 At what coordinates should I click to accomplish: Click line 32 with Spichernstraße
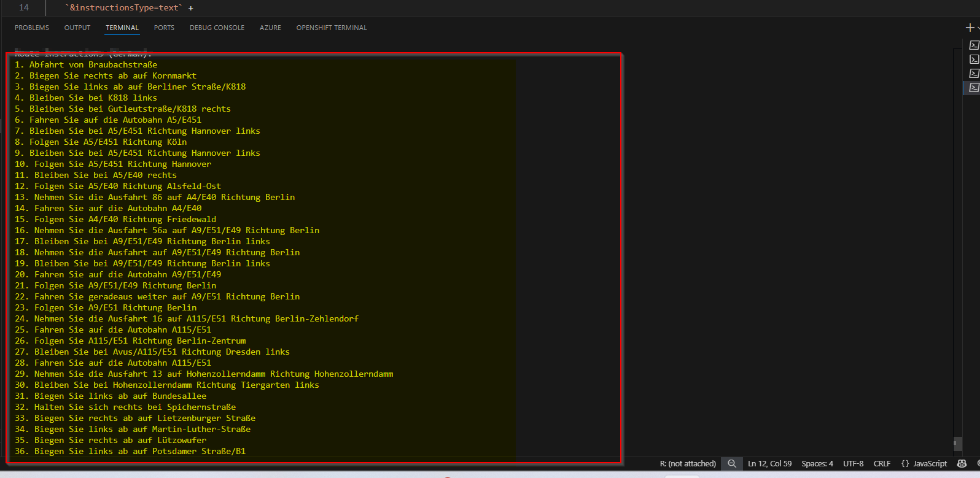(x=125, y=407)
